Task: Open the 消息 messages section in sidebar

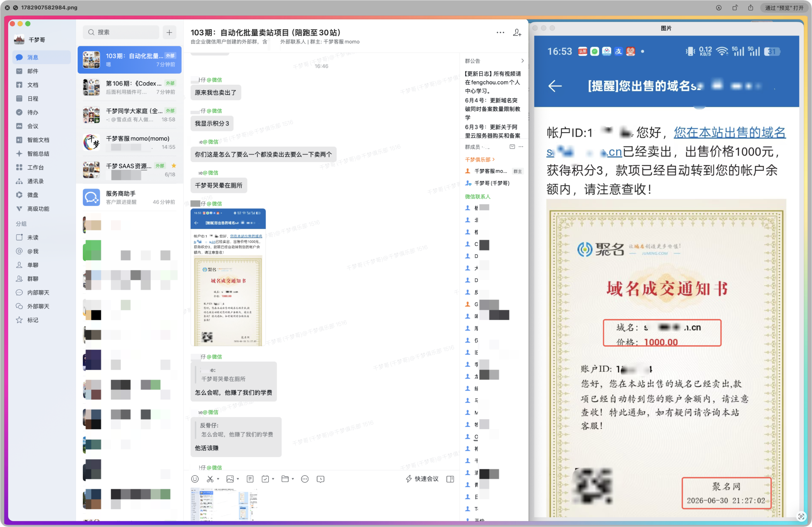Action: pyautogui.click(x=41, y=57)
